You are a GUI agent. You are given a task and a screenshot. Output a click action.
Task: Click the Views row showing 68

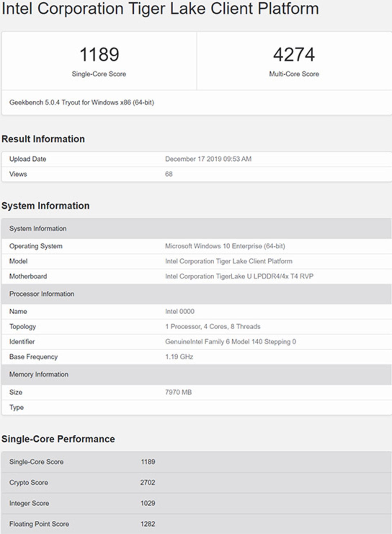tap(196, 174)
